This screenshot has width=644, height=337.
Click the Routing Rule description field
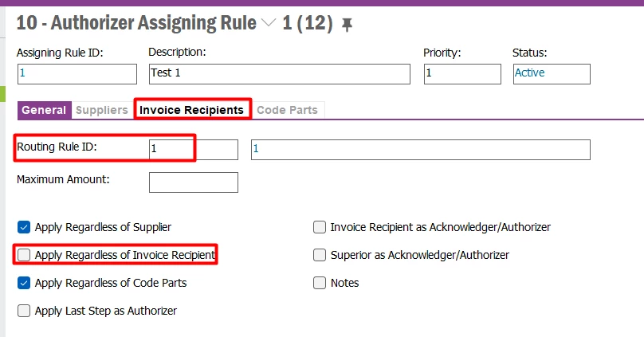click(x=421, y=150)
